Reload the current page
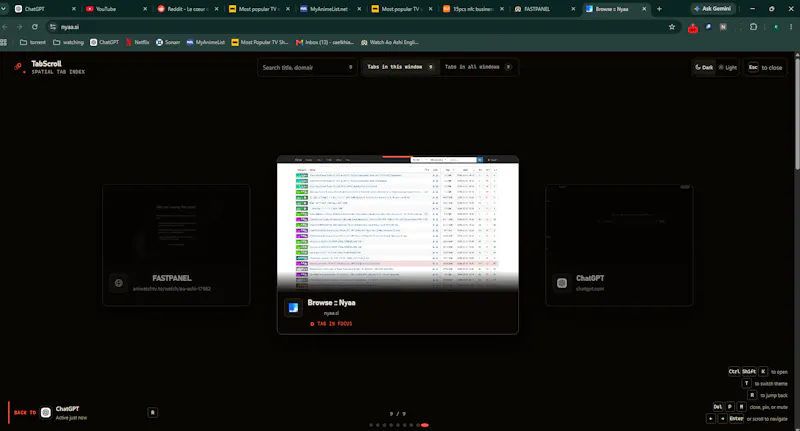Viewport: 800px width, 431px height. [x=35, y=27]
